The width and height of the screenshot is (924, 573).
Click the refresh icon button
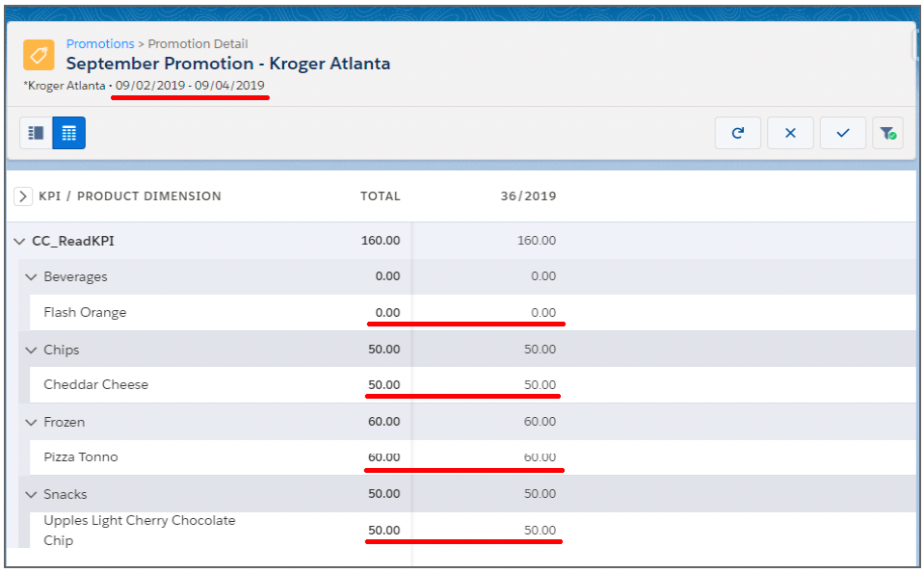738,133
